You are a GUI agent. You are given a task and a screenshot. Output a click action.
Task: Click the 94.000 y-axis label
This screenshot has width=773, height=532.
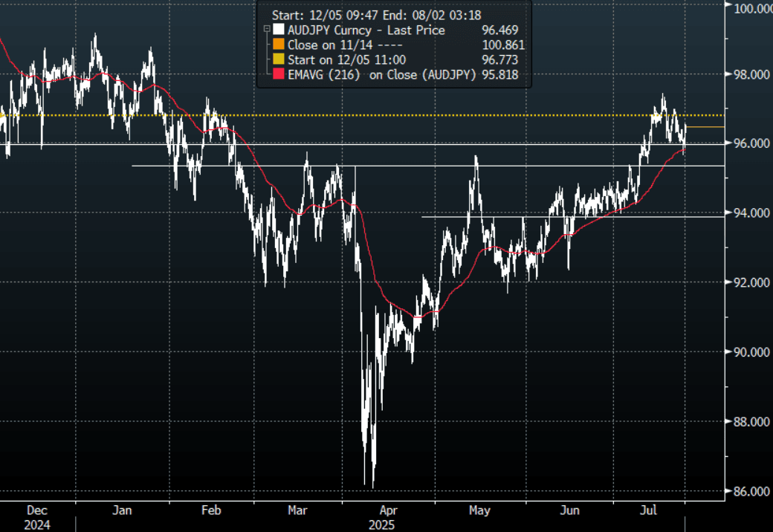click(751, 213)
